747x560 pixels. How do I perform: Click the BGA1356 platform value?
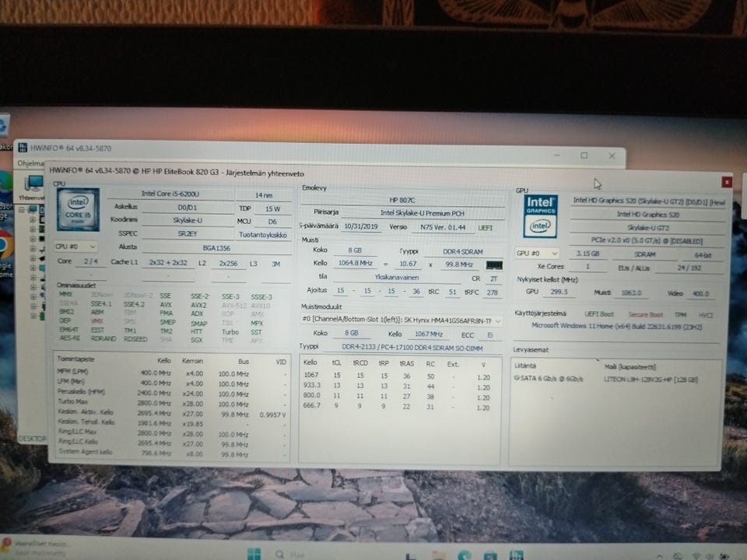click(x=216, y=248)
